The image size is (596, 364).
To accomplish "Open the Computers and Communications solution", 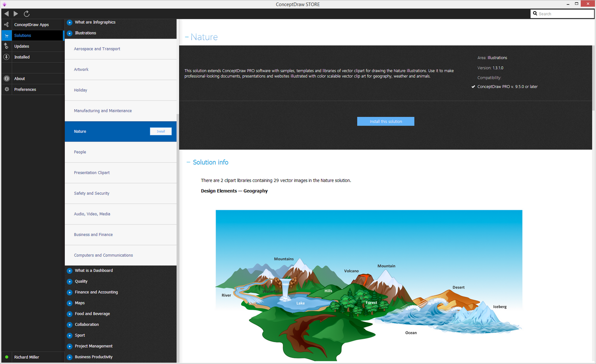I will tap(120, 256).
